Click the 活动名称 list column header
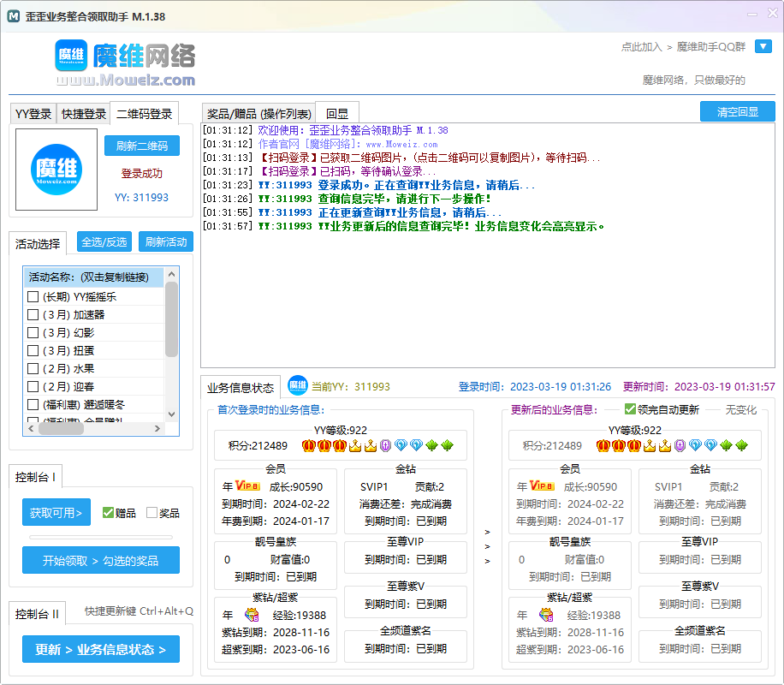Screen dimensions: 784x685 pyautogui.click(x=94, y=277)
